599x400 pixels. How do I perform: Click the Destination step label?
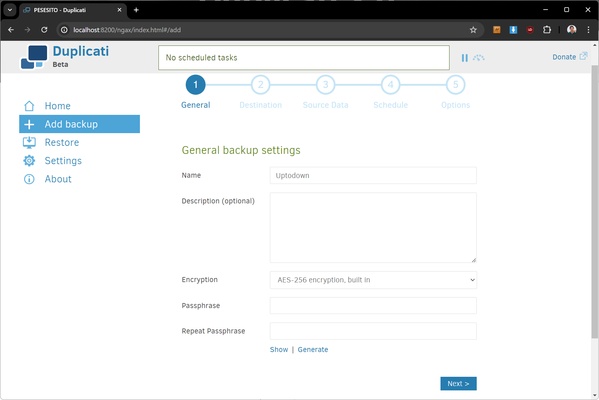pos(261,105)
